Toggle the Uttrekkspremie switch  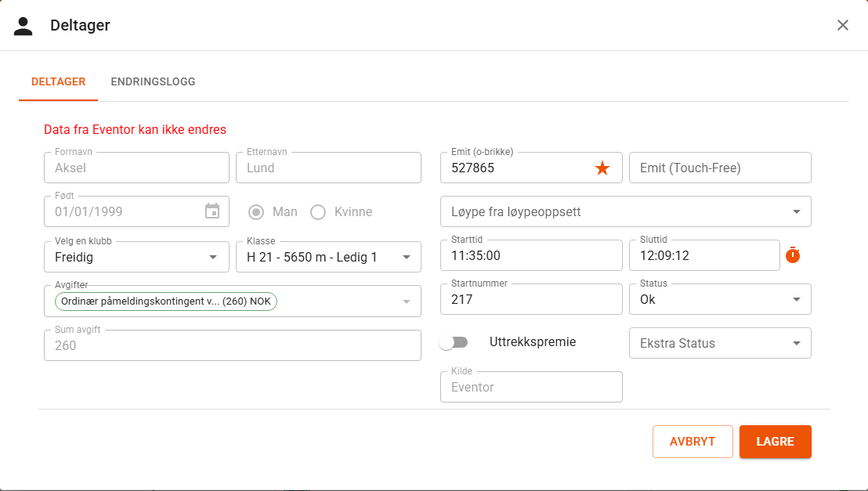[x=454, y=343]
